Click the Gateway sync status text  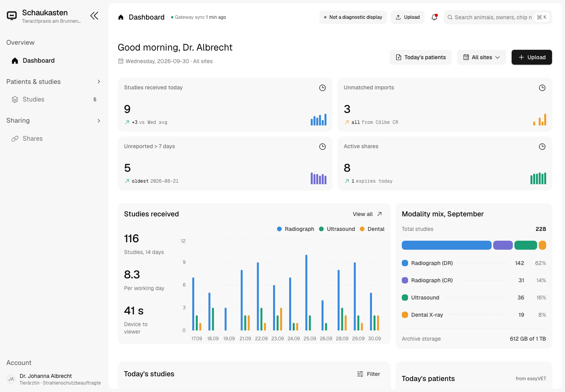coord(199,17)
